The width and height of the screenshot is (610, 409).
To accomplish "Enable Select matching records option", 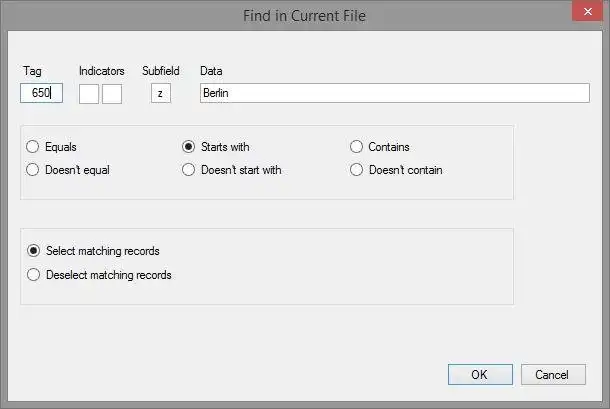I will (x=34, y=251).
